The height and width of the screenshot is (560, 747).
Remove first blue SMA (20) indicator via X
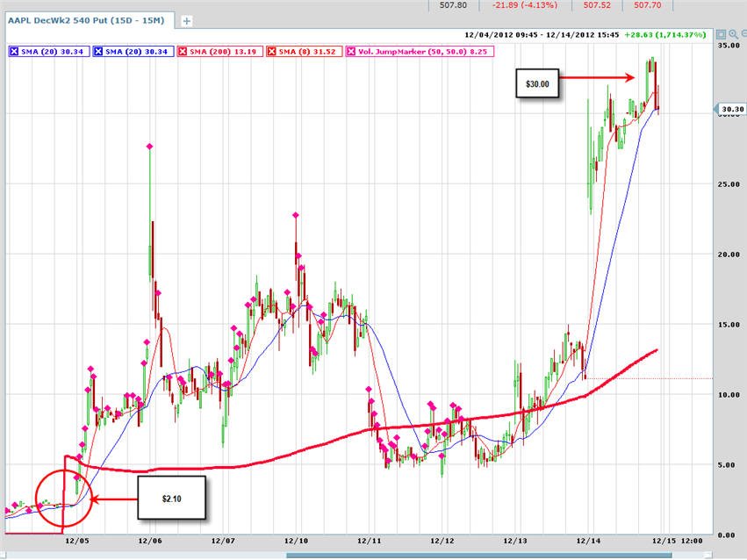14,52
